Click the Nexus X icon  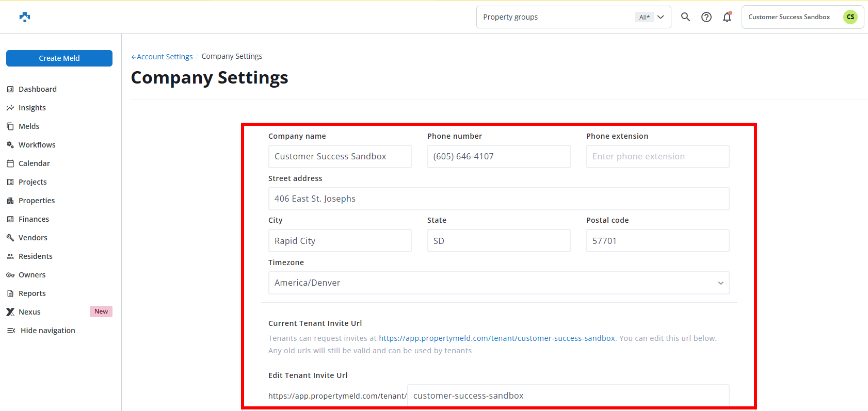pyautogui.click(x=10, y=312)
